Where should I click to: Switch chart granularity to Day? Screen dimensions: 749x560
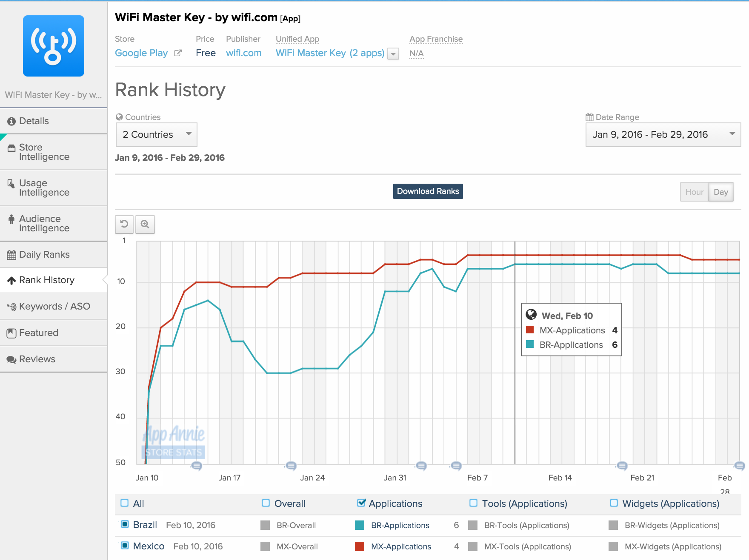[x=720, y=192]
